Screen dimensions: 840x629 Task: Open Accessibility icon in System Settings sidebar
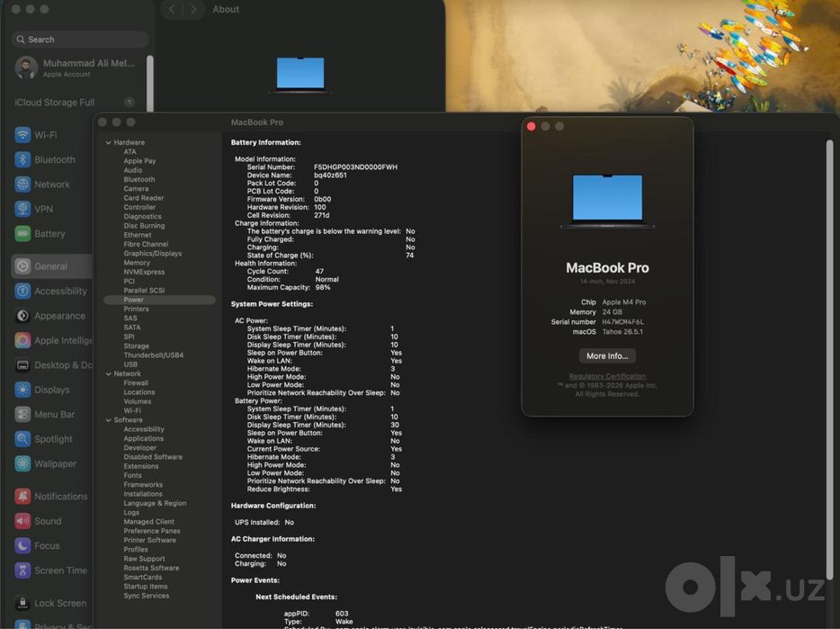click(22, 291)
